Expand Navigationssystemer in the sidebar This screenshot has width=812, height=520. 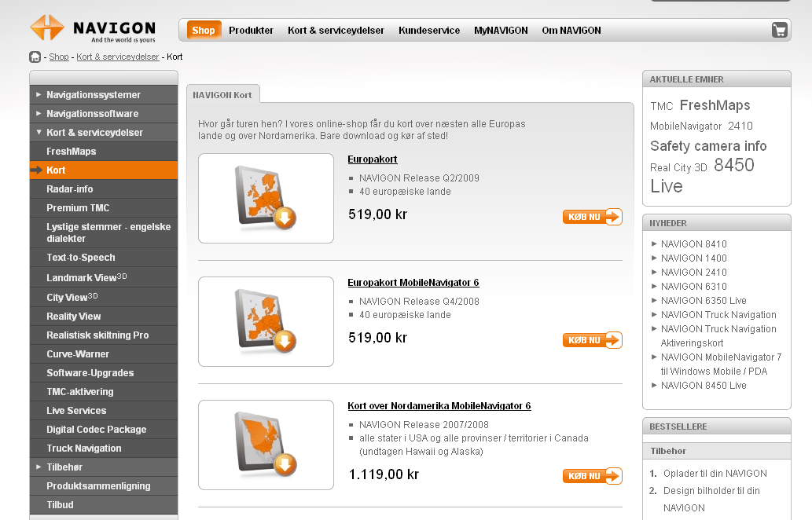point(93,95)
